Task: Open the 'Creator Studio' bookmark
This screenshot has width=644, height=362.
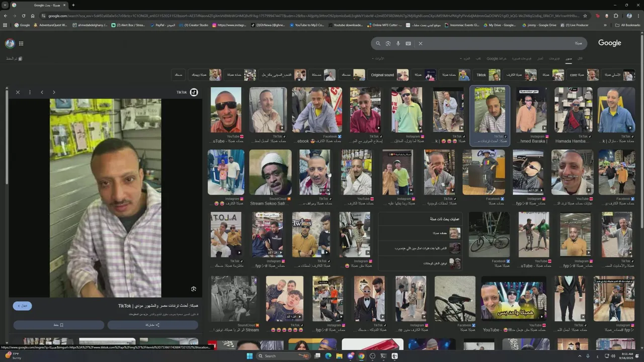Action: point(194,25)
